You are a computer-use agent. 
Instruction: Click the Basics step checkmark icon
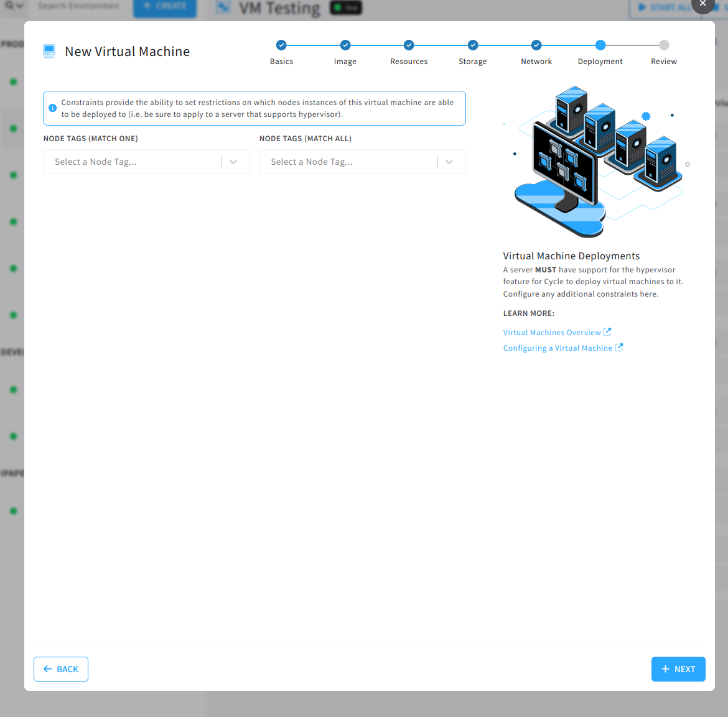point(281,45)
